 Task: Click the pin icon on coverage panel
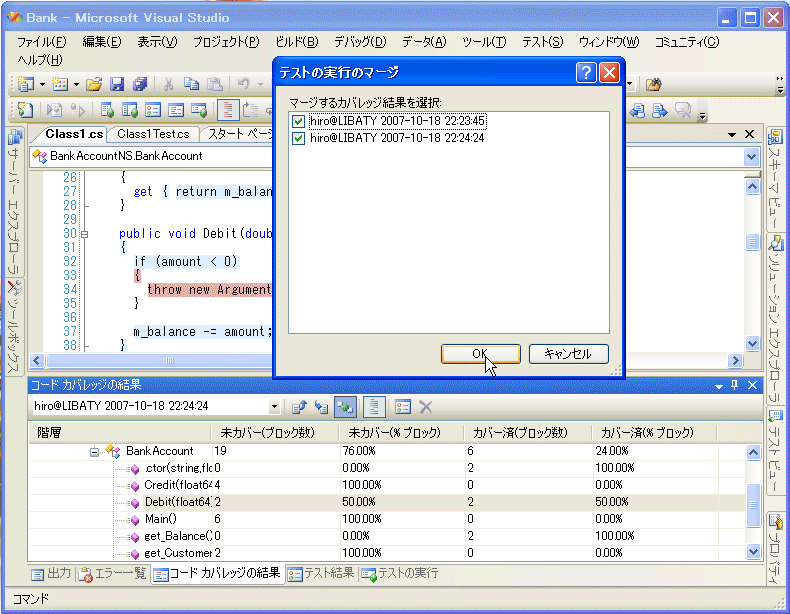pyautogui.click(x=735, y=385)
